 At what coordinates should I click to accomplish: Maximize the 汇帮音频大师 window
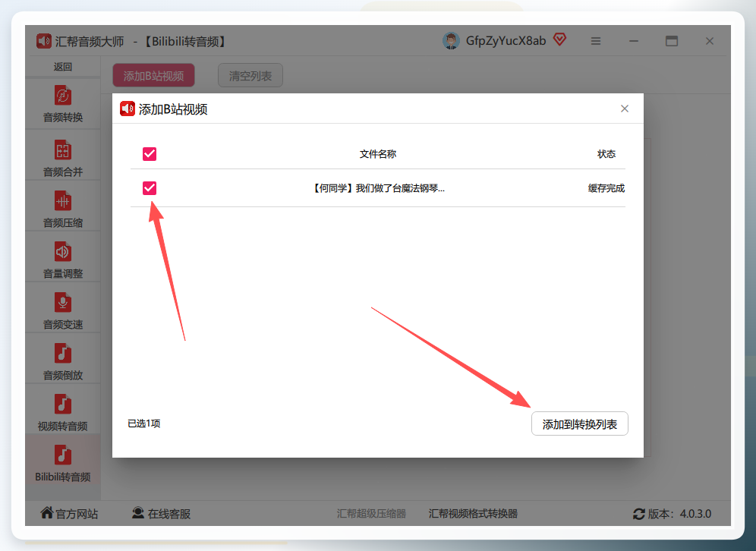672,41
